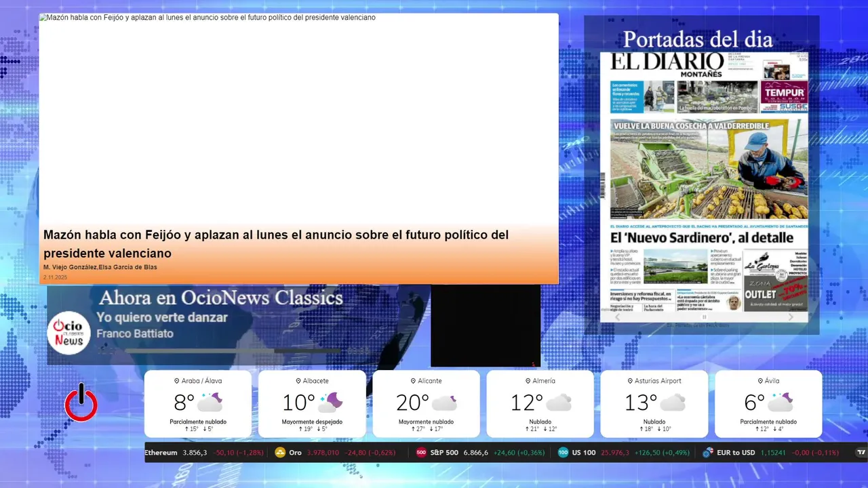Click Albacete mostly clear moon icon

[x=330, y=403]
